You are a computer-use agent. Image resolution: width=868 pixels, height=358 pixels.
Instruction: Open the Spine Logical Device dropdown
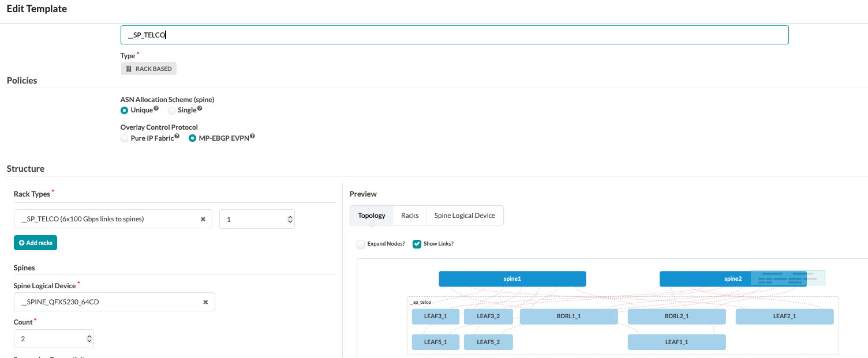114,302
